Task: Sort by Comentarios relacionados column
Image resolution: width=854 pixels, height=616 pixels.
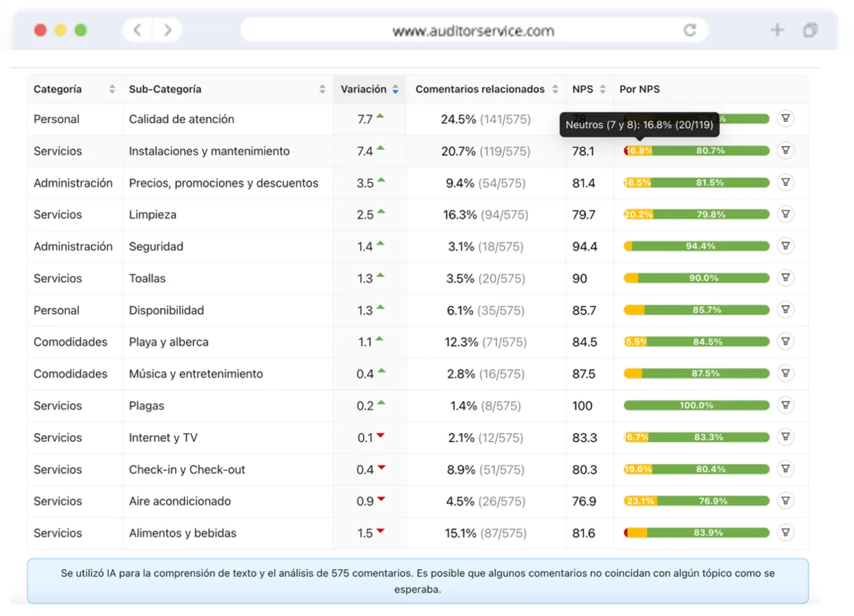Action: tap(555, 90)
